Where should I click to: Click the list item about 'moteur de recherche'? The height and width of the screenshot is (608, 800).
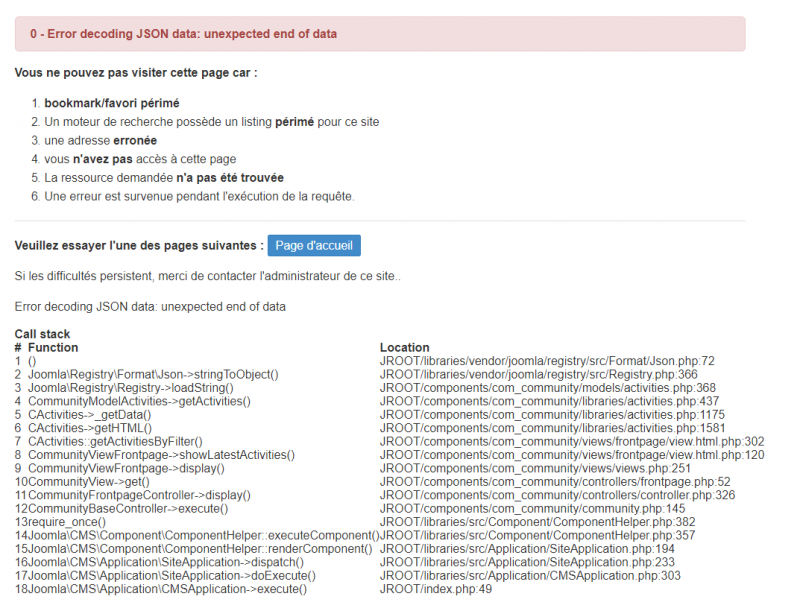coord(212,122)
